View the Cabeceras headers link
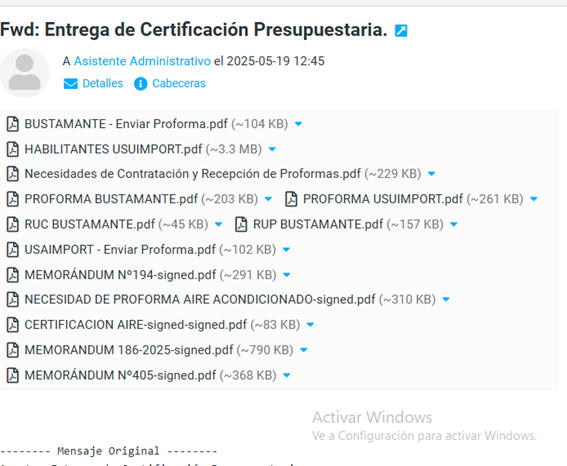 [x=179, y=84]
